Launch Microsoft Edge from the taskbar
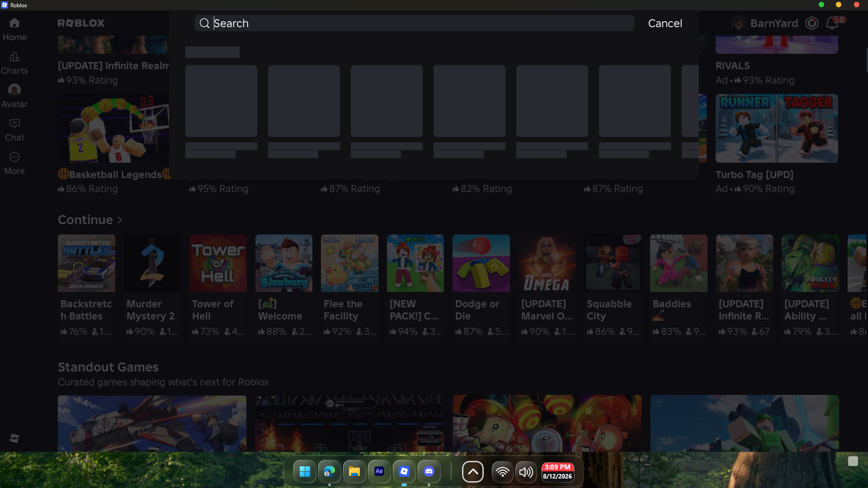This screenshot has height=488, width=868. 330,472
